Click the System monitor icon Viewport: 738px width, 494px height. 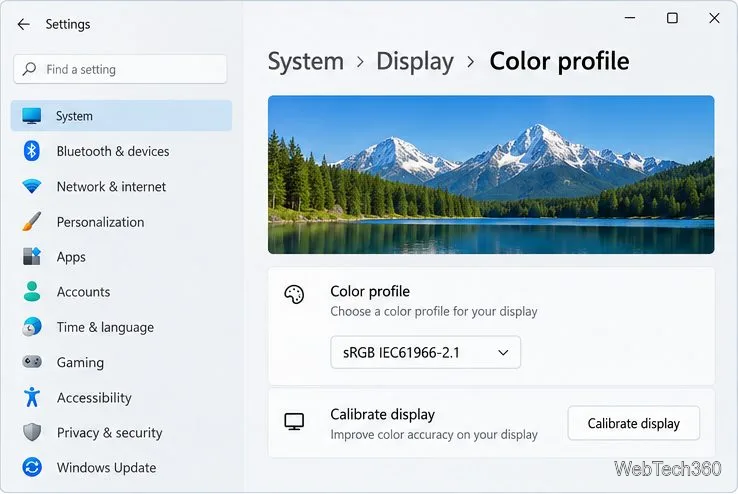32,116
